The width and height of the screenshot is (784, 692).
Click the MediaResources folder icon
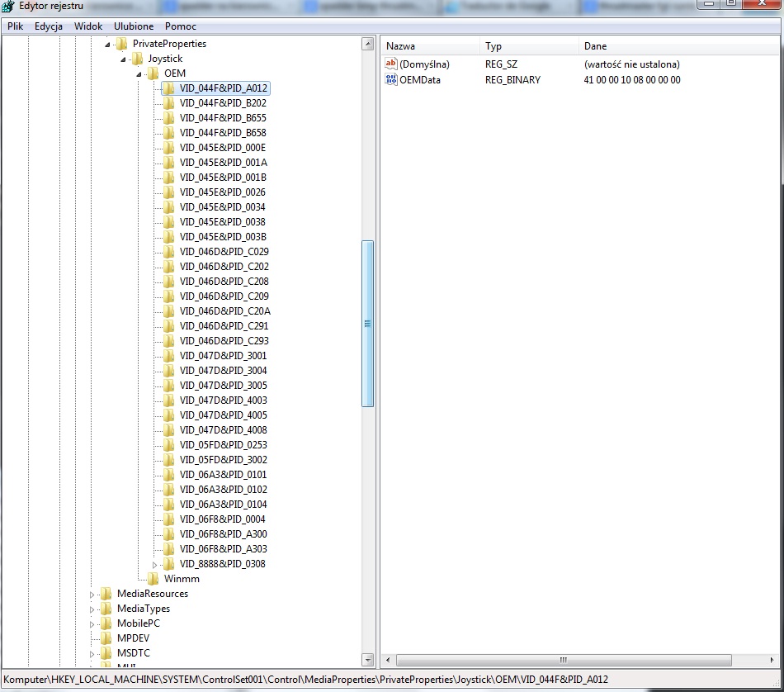click(x=106, y=594)
